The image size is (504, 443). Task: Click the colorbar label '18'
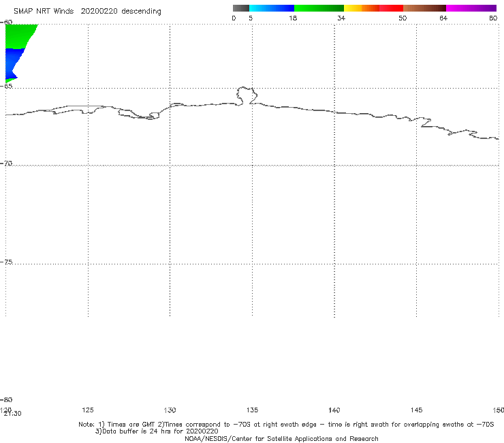tap(293, 18)
